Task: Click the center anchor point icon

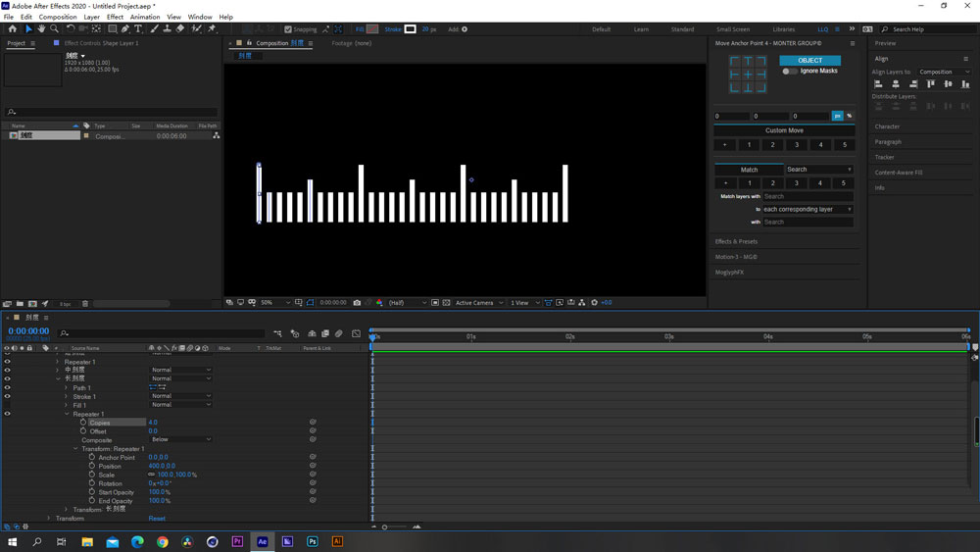Action: (x=748, y=75)
